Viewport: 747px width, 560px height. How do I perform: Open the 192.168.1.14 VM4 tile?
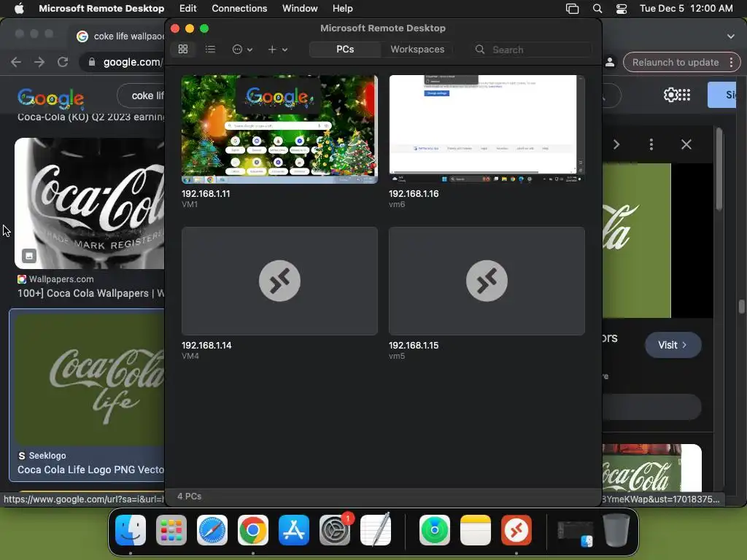[x=279, y=281]
